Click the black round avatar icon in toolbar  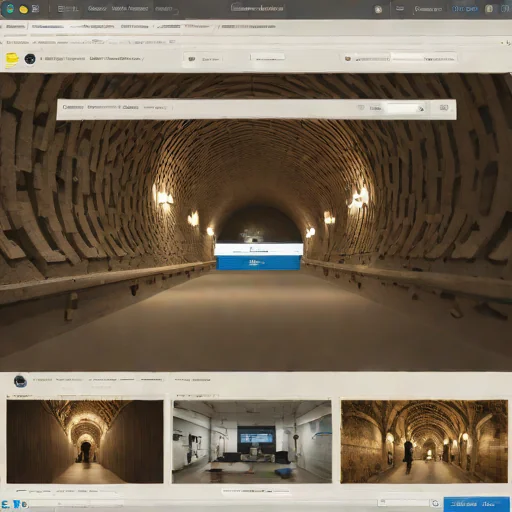[30, 59]
